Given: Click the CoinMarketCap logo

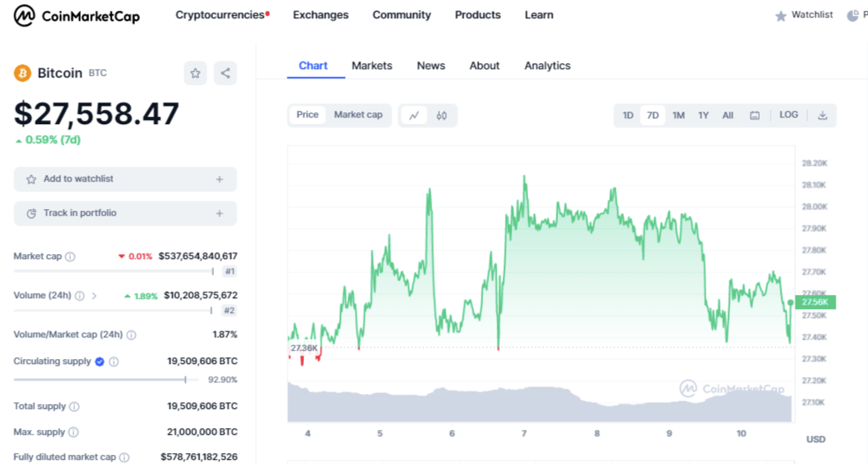Looking at the screenshot, I should (x=77, y=16).
